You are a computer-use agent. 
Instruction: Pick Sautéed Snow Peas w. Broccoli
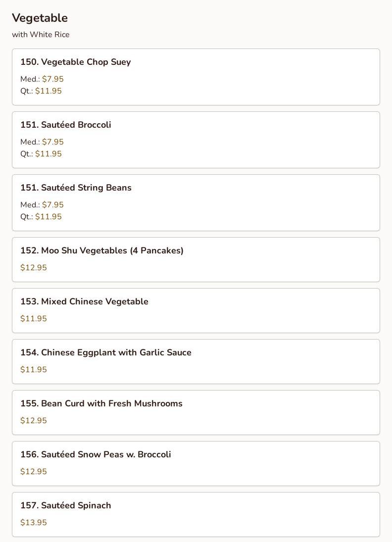click(x=96, y=455)
